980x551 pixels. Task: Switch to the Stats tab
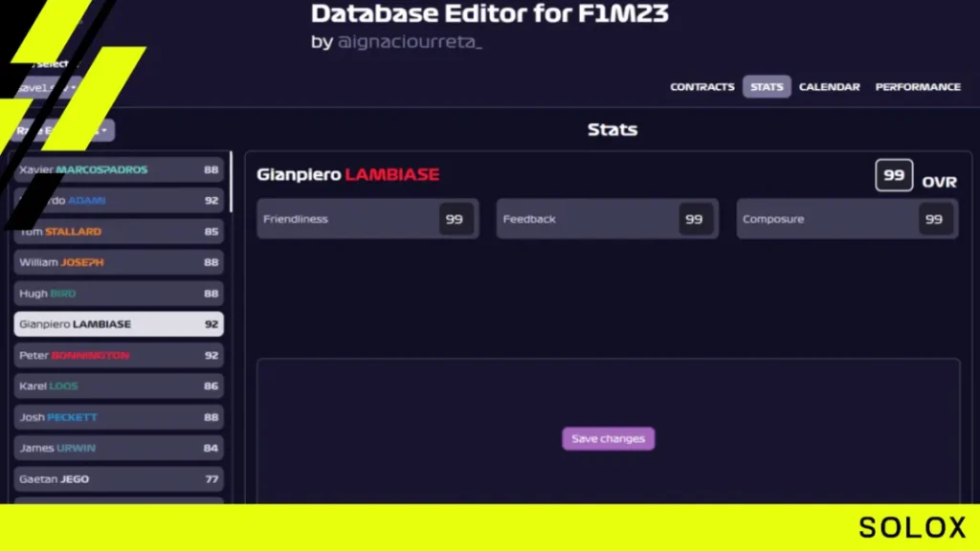click(x=767, y=87)
